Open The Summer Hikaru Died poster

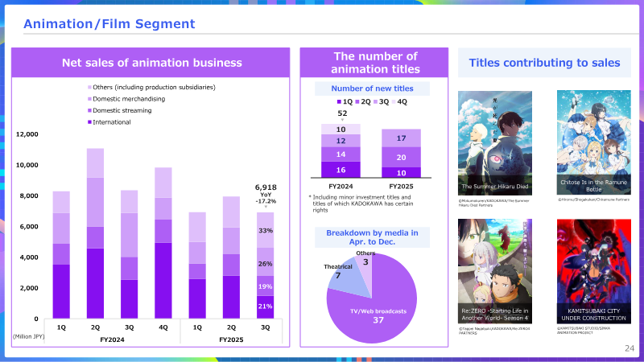pyautogui.click(x=495, y=143)
